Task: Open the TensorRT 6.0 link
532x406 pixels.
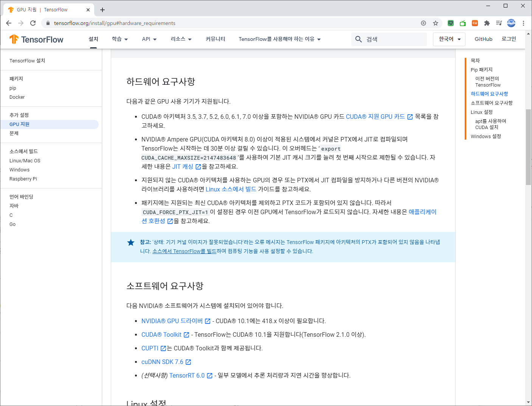Action: [187, 376]
